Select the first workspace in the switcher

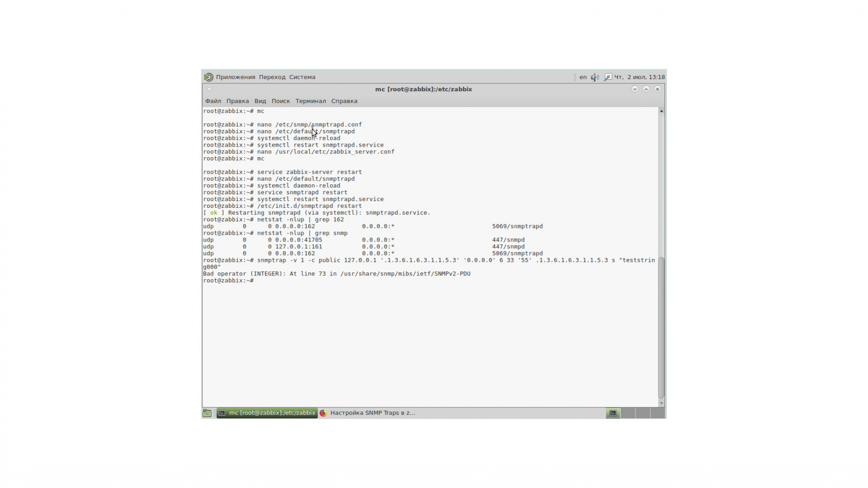pyautogui.click(x=613, y=413)
